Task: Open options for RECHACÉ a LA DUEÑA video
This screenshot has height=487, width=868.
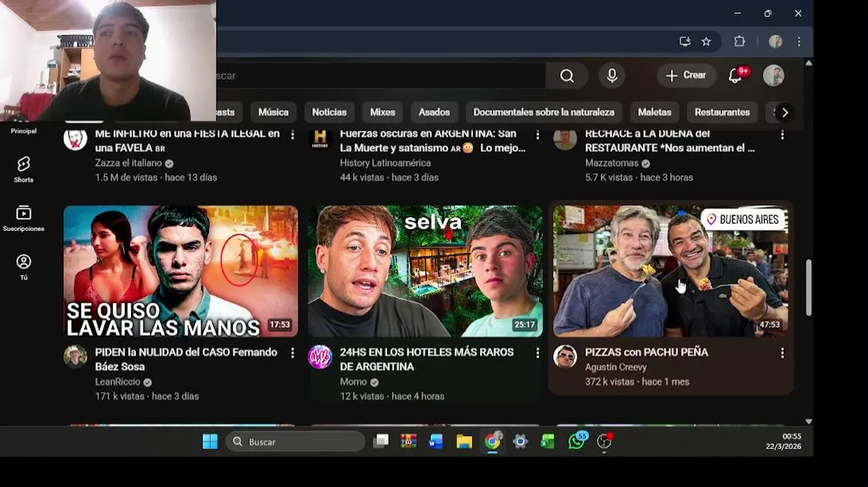Action: [x=782, y=135]
